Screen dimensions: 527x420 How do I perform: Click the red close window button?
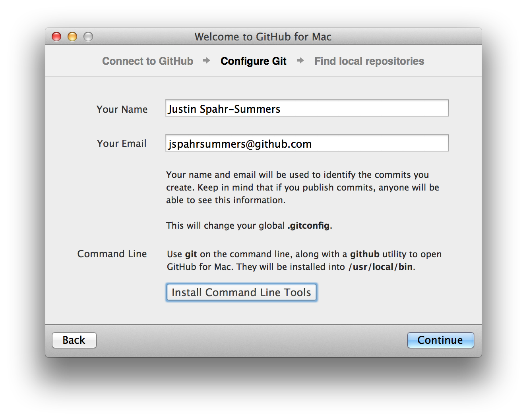click(x=57, y=37)
